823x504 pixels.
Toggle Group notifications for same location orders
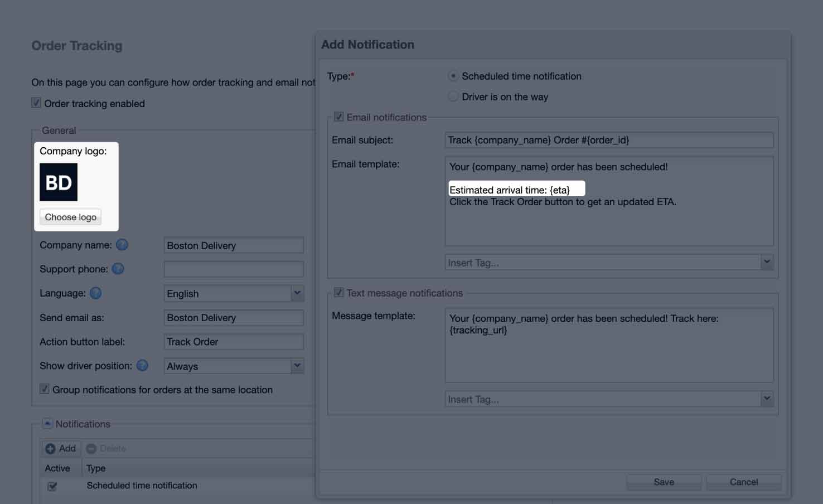click(x=45, y=389)
